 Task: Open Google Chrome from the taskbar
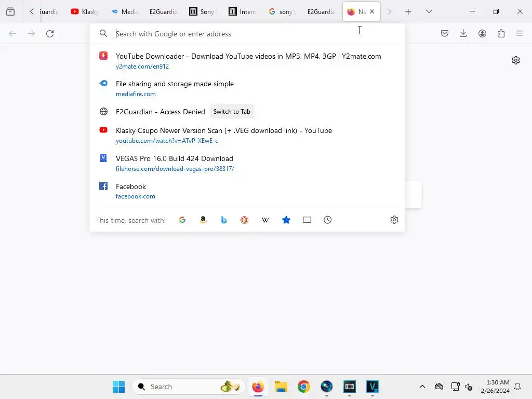(x=303, y=387)
